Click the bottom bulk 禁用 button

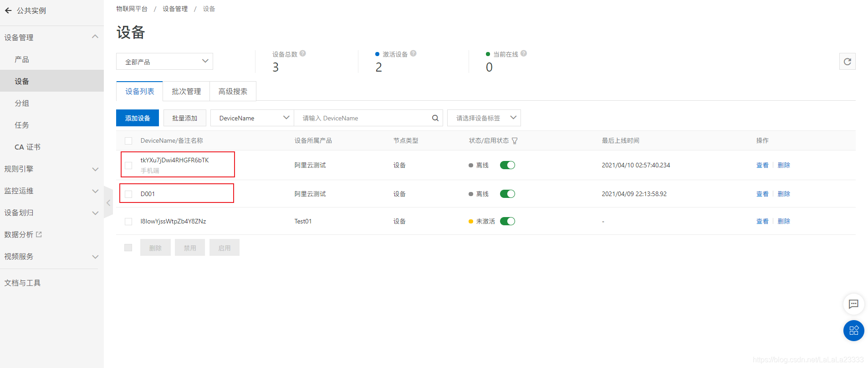[x=190, y=248]
